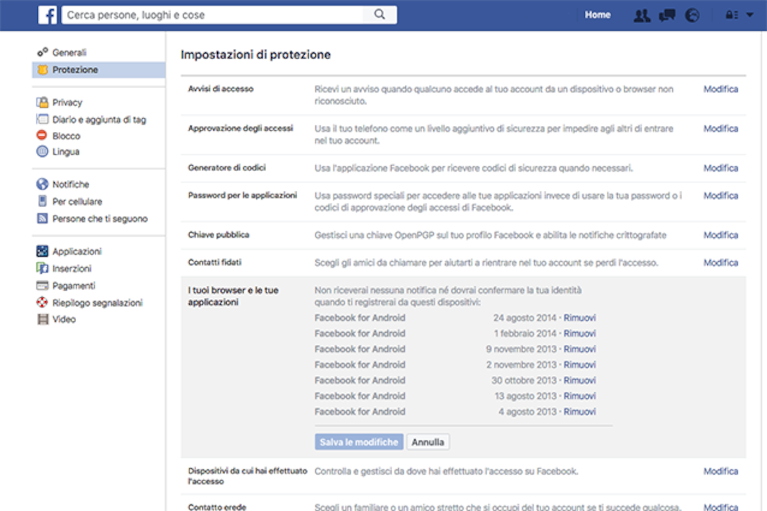
Task: Open the messages icon in the top bar
Action: [x=667, y=16]
